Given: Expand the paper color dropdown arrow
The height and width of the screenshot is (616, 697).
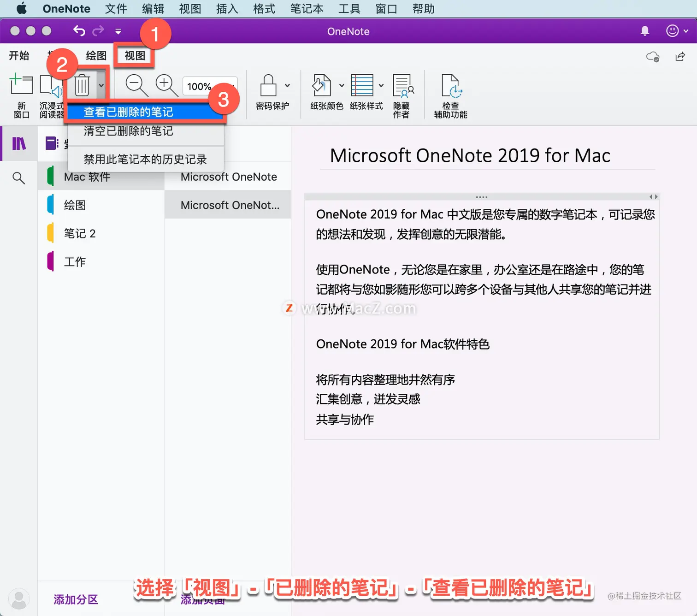Looking at the screenshot, I should pyautogui.click(x=342, y=85).
